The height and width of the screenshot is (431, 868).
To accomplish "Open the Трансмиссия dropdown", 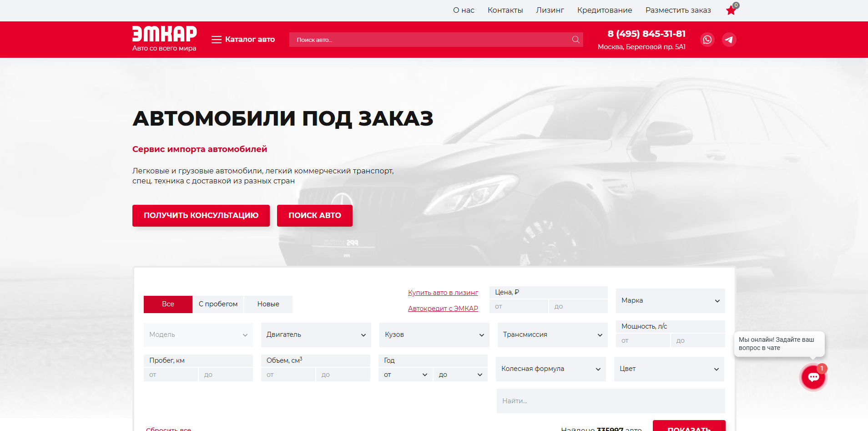I will coord(552,335).
